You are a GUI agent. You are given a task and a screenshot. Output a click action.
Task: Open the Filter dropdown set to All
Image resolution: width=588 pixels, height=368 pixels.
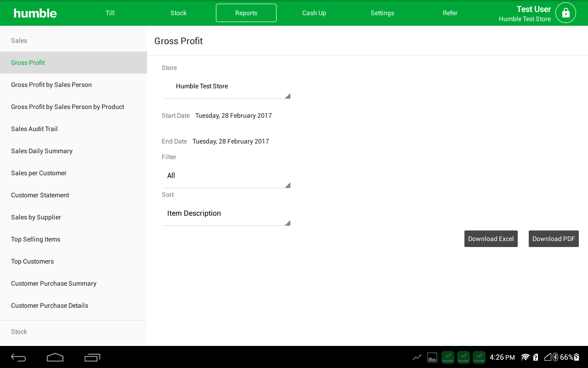pos(227,176)
